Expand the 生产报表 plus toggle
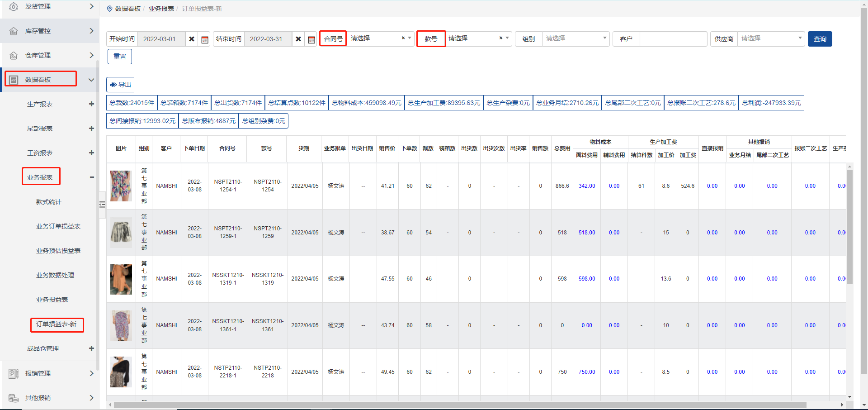Image resolution: width=868 pixels, height=410 pixels. 91,104
